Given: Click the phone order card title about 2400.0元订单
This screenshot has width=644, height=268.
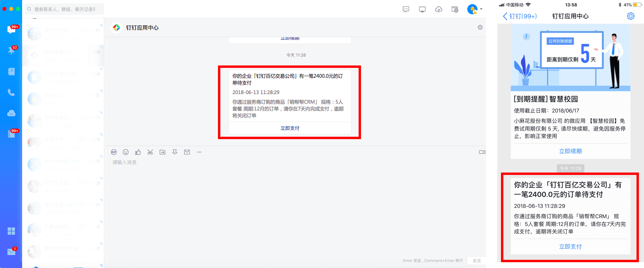Looking at the screenshot, I should [568, 190].
